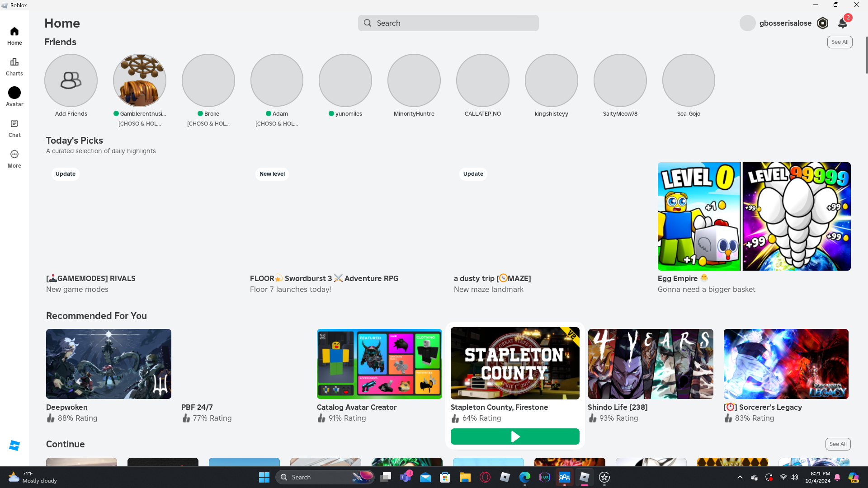Open the Wi-Fi network tray icon
Viewport: 868px width, 488px height.
coord(783,477)
